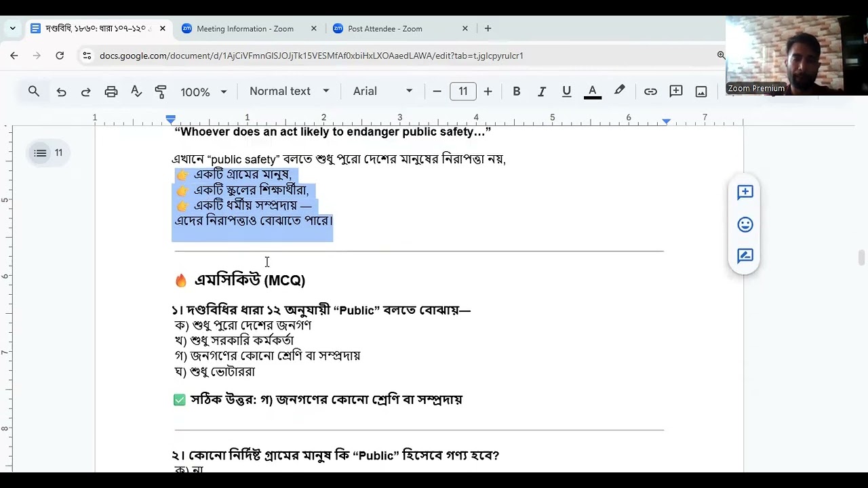This screenshot has height=488, width=868.
Task: Open browser zoom magnifier in address bar
Action: [720, 56]
